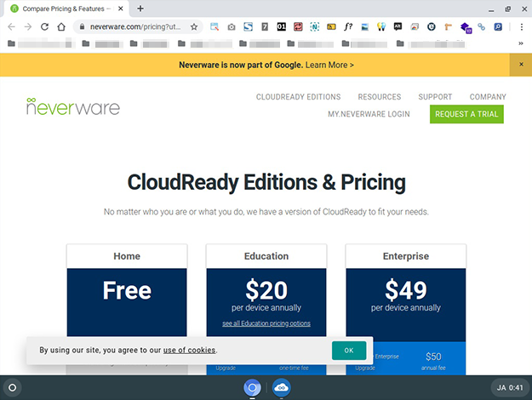Click the yellow h1 headings extension

pyautogui.click(x=331, y=26)
